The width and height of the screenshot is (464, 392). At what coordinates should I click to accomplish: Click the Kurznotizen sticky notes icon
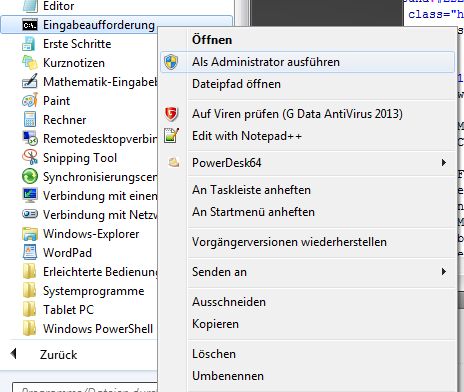tap(30, 63)
